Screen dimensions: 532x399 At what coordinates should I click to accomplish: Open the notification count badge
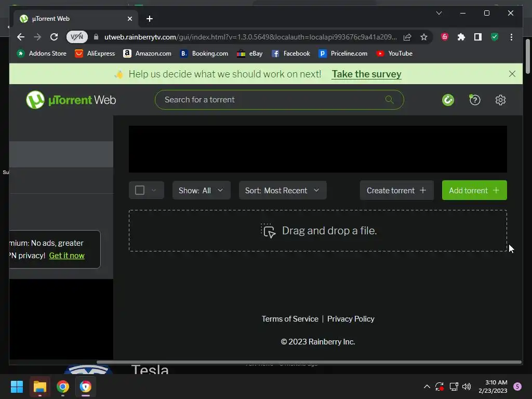[517, 387]
